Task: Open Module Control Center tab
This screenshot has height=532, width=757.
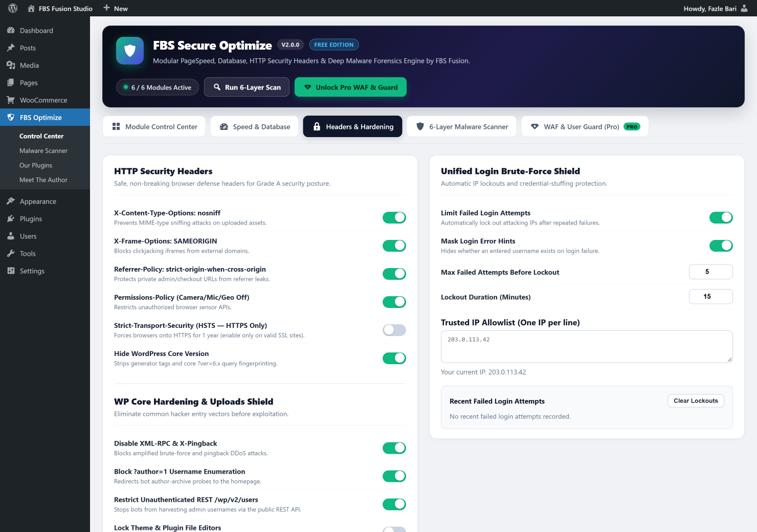Action: coord(154,126)
